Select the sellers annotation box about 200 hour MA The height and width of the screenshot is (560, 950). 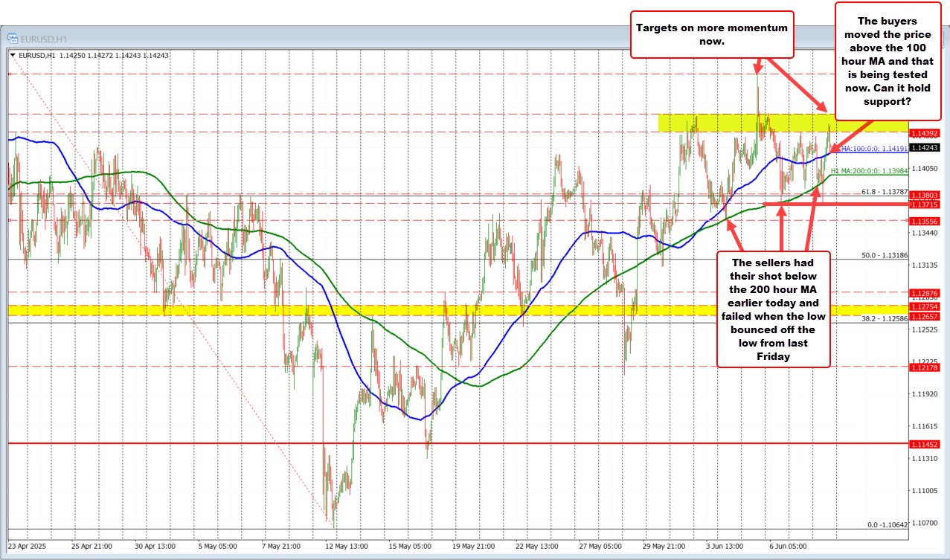[774, 308]
